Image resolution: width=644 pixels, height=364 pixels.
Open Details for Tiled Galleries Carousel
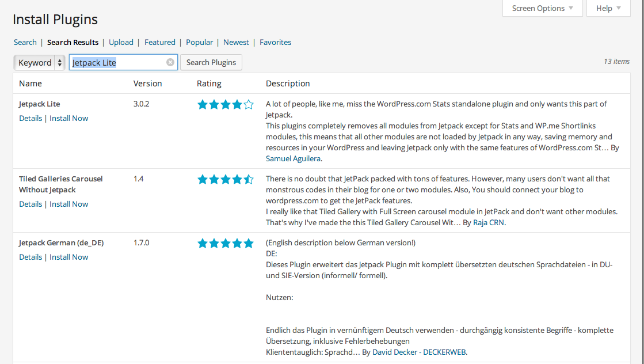tap(31, 204)
